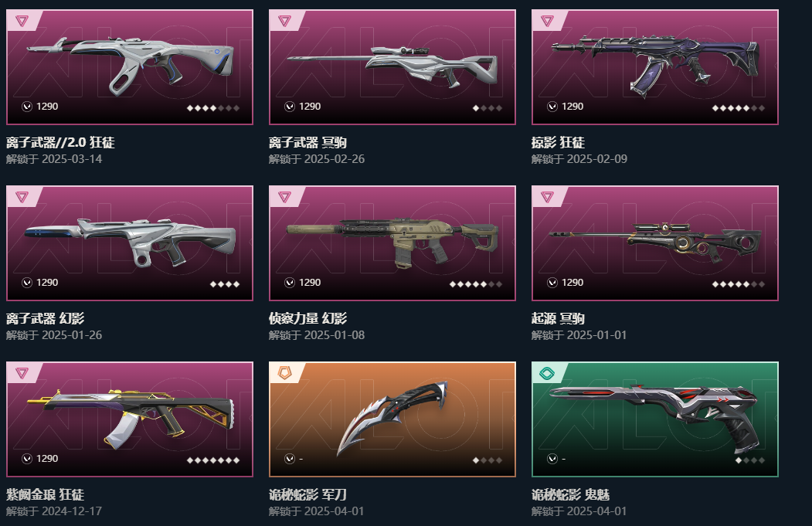
Task: Open the 诡秘蛇影 军刀 knife thumbnail
Action: coord(392,419)
